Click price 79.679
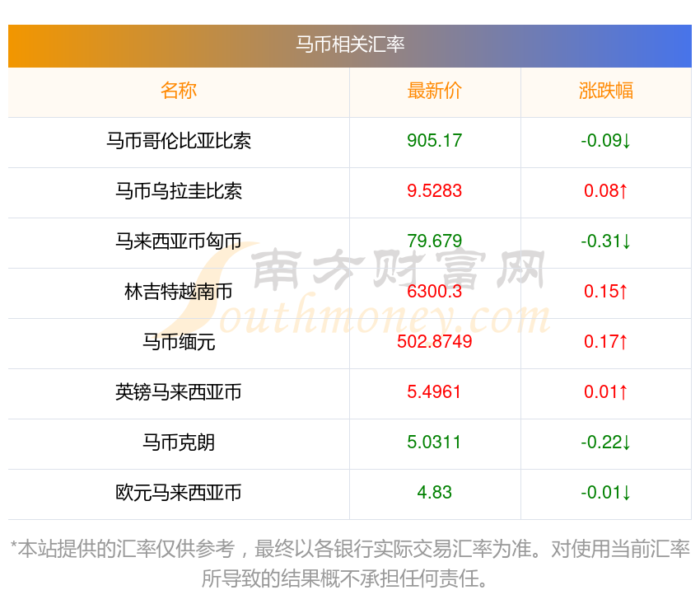The width and height of the screenshot is (700, 604). point(434,241)
